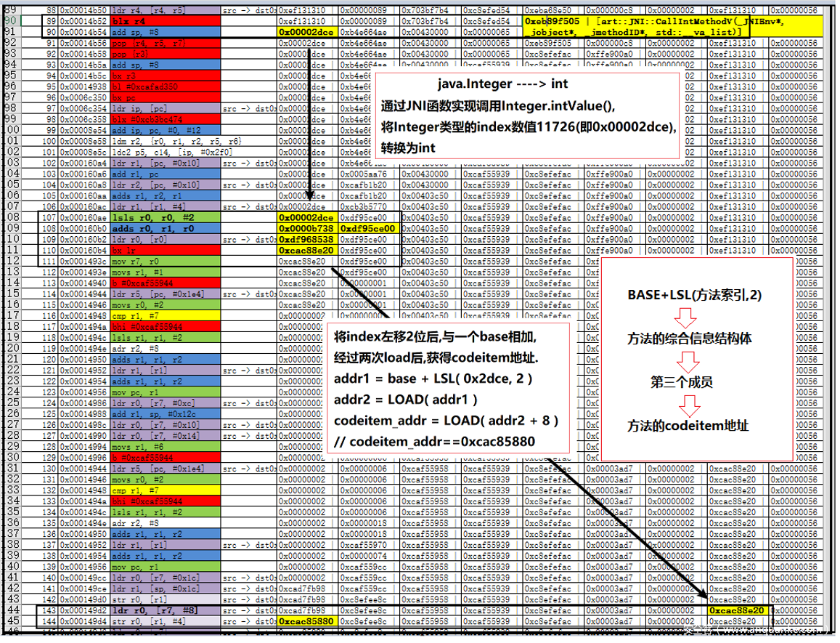
Task: Select address cell 0x000149d2
Action: [83, 610]
